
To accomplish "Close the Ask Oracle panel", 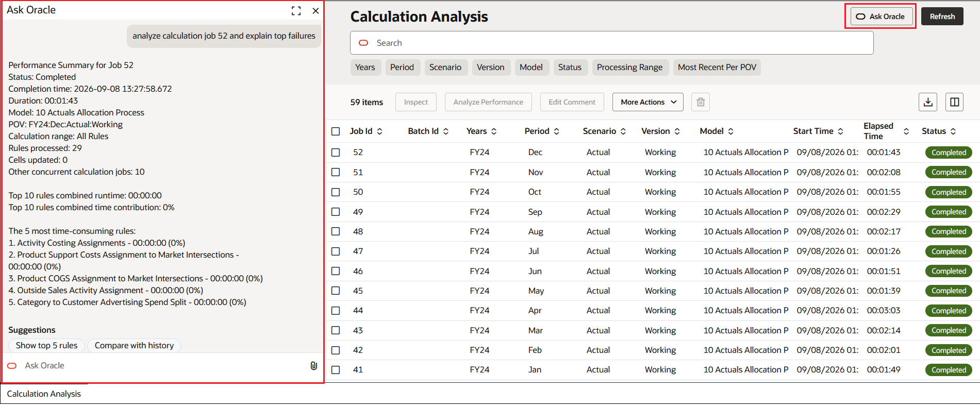I will [x=315, y=11].
